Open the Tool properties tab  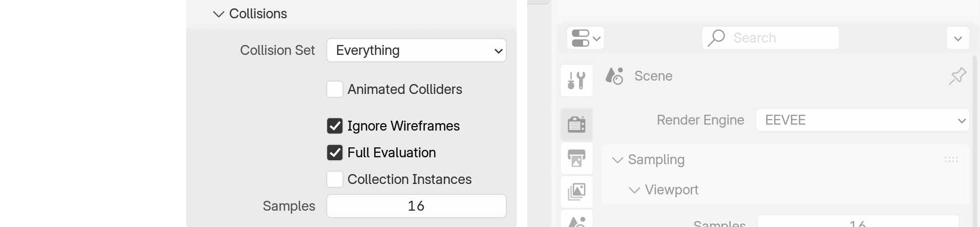click(577, 80)
